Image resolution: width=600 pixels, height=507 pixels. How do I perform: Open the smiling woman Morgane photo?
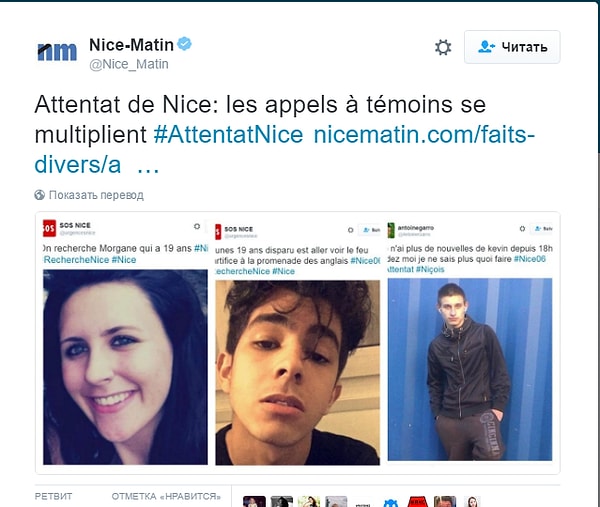coord(125,367)
